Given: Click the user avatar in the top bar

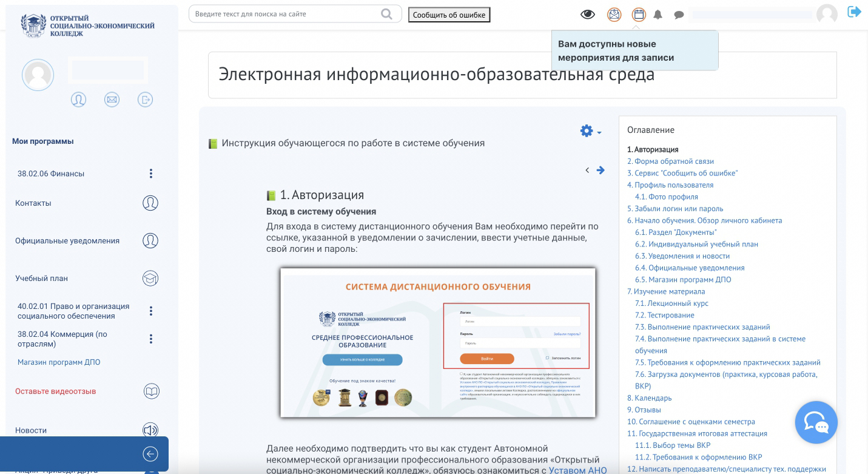Looking at the screenshot, I should click(x=827, y=14).
